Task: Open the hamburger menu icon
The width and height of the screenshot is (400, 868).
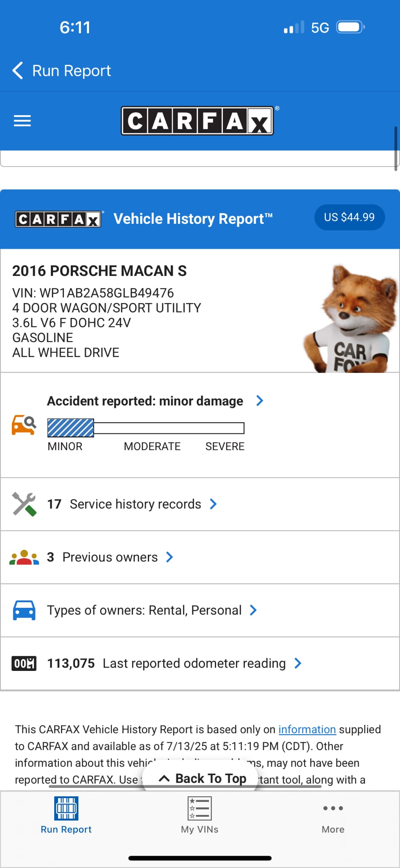Action: click(22, 121)
